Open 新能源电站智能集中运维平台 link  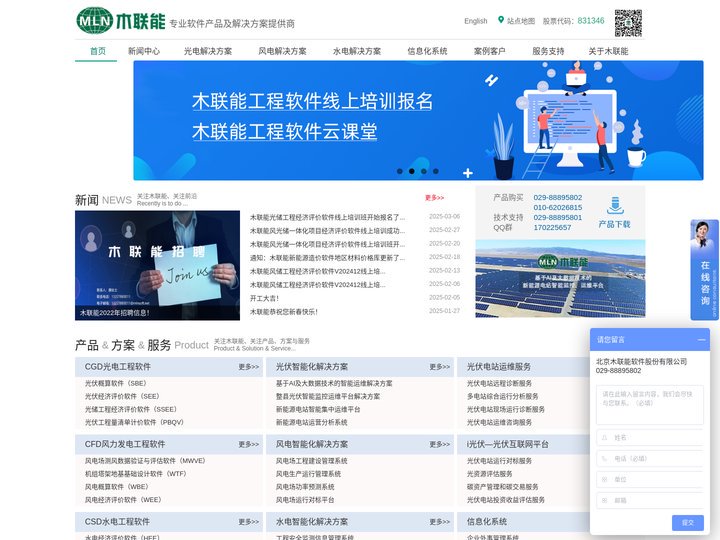pos(318,409)
